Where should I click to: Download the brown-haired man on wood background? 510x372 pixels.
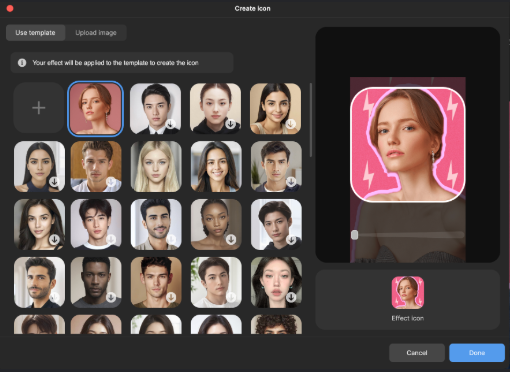111,182
